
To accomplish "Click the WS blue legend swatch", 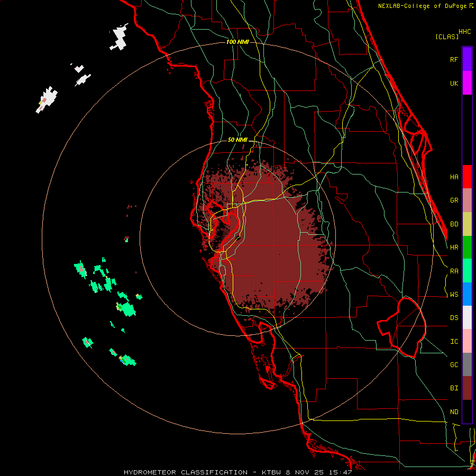I will [x=467, y=294].
